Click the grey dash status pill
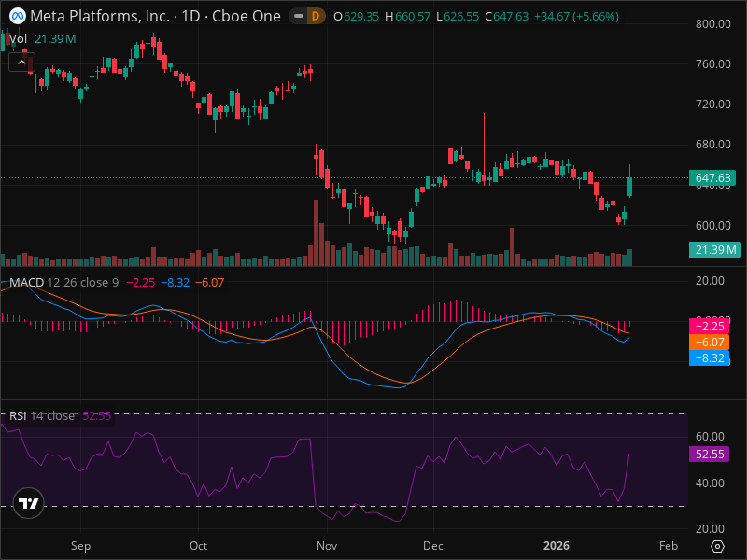This screenshot has width=747, height=560. (299, 16)
